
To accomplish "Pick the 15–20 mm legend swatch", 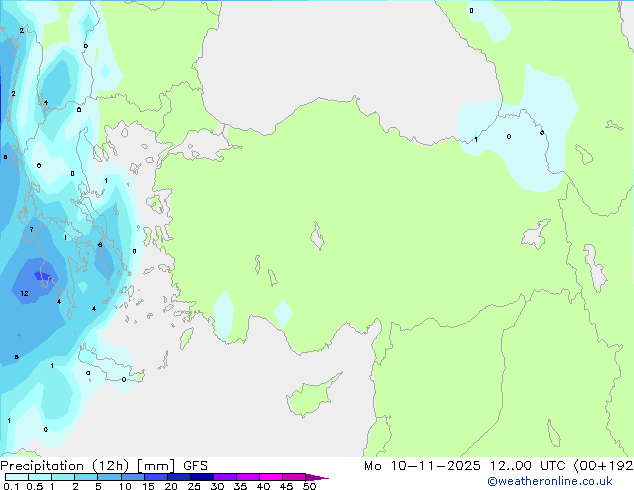I will [155, 477].
